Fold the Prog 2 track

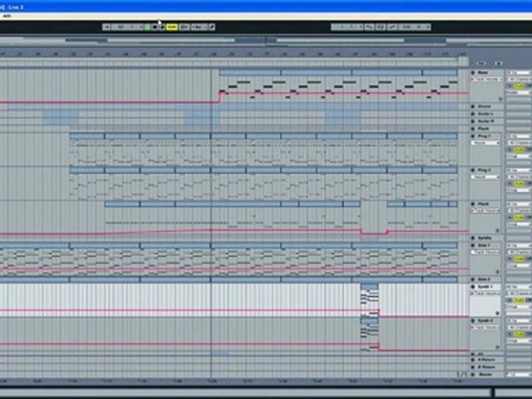pyautogui.click(x=473, y=170)
